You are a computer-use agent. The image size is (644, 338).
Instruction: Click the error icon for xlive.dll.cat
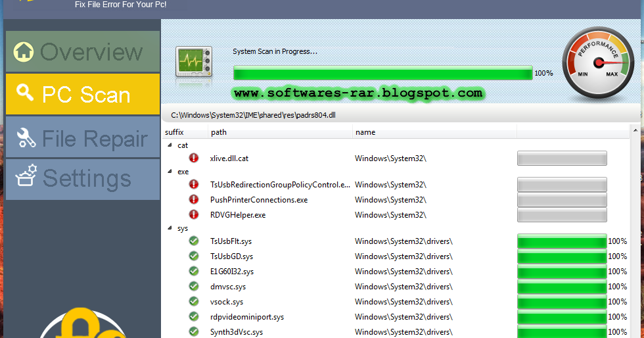[x=194, y=158]
